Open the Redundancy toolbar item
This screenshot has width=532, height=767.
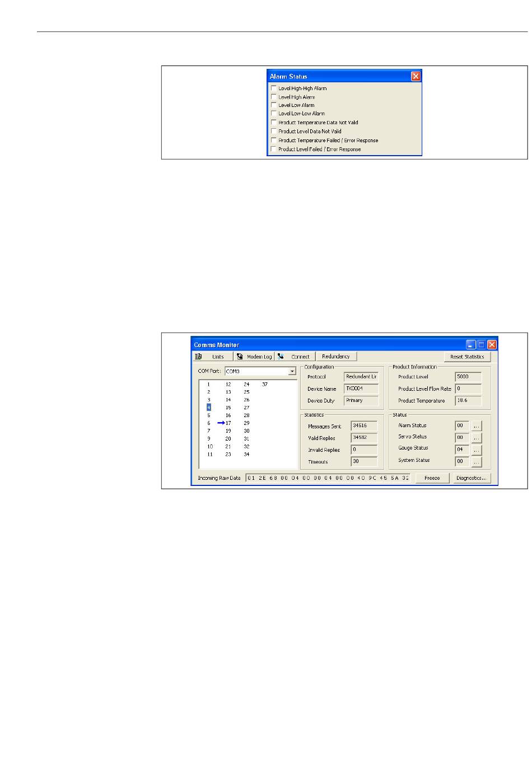(x=336, y=357)
